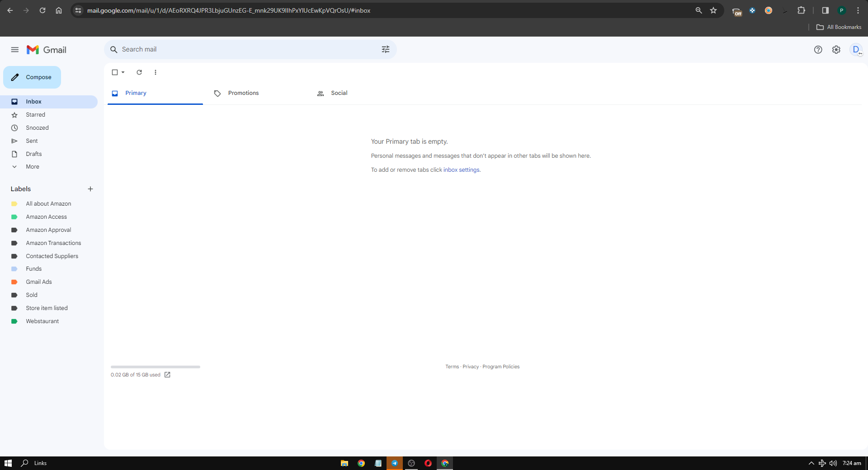Image resolution: width=868 pixels, height=470 pixels.
Task: Expand the More folders list
Action: [x=49, y=167]
